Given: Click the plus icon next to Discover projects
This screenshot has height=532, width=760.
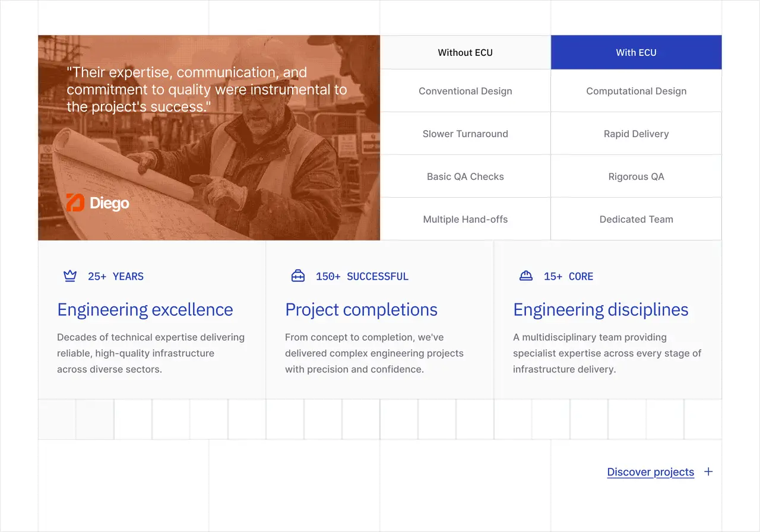Looking at the screenshot, I should (x=708, y=471).
